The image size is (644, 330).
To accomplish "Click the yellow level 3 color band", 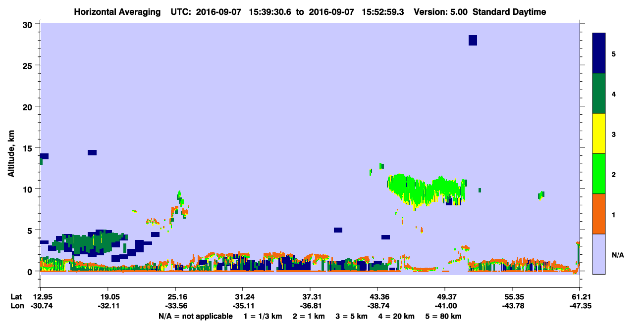I will (x=599, y=134).
